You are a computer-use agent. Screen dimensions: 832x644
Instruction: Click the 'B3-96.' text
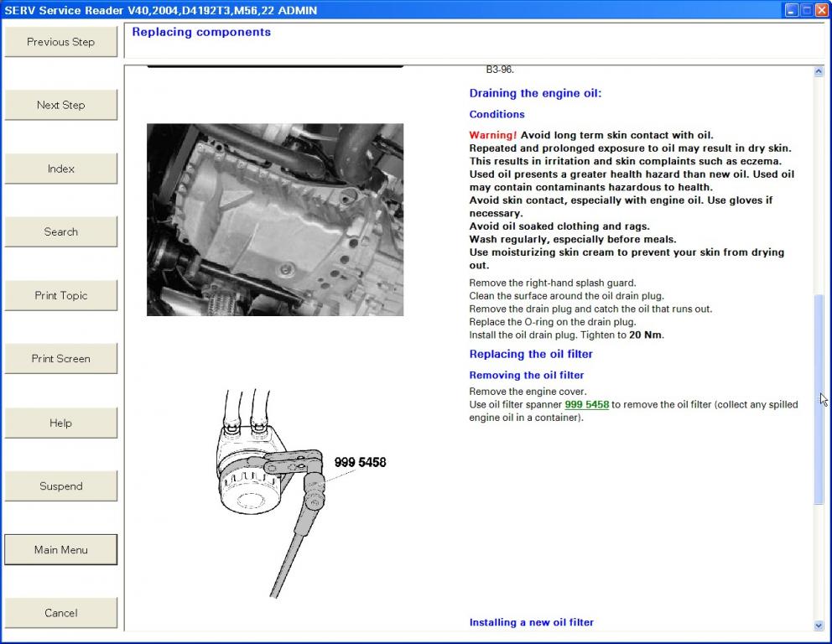tap(500, 69)
